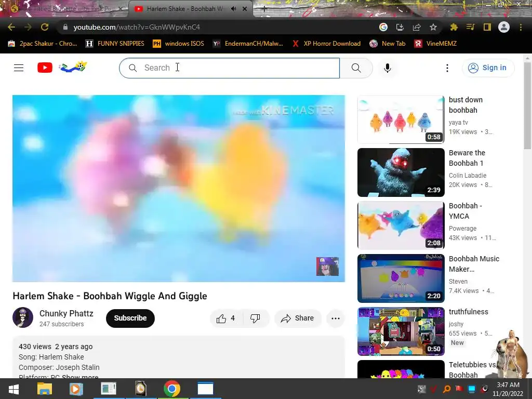Open a new tab with plus button

click(x=264, y=9)
